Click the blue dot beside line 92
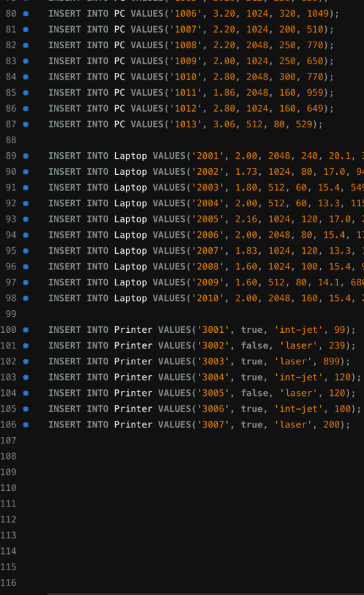 pos(26,204)
